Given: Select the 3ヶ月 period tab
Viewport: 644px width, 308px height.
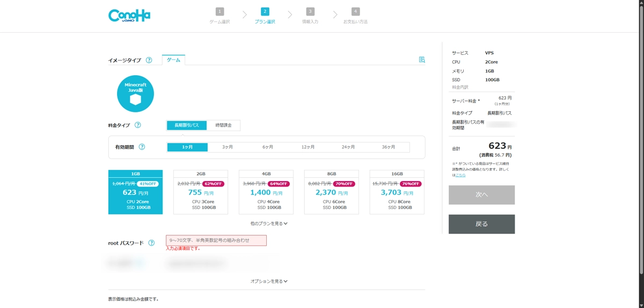Looking at the screenshot, I should (x=228, y=147).
